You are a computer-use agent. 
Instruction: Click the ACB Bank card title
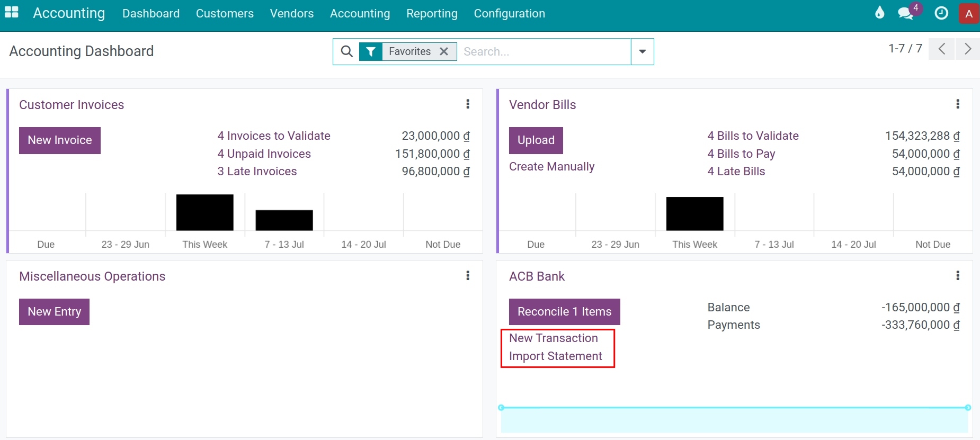click(x=537, y=276)
